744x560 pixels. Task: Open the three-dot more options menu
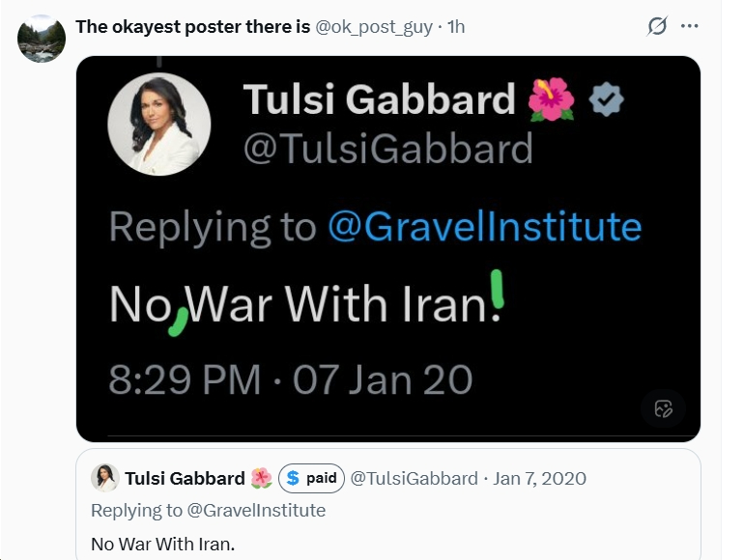(689, 27)
